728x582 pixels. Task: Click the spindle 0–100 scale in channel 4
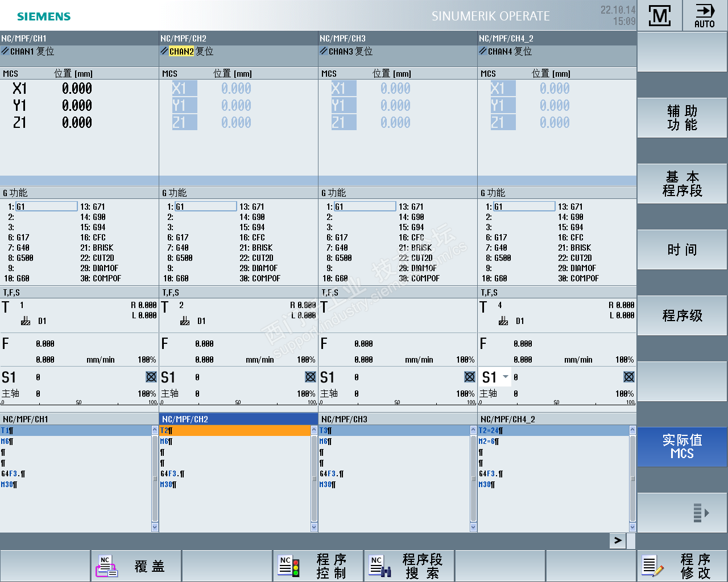pyautogui.click(x=557, y=402)
